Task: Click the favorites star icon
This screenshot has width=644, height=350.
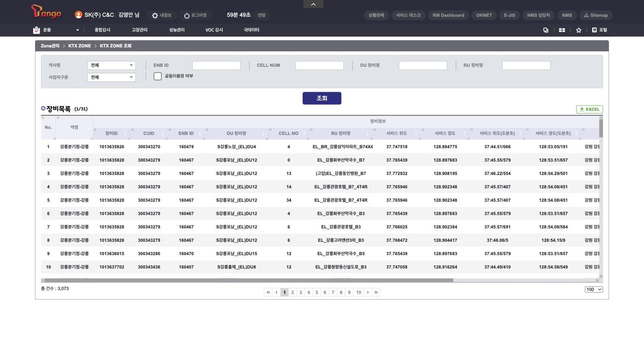Action: [x=578, y=30]
